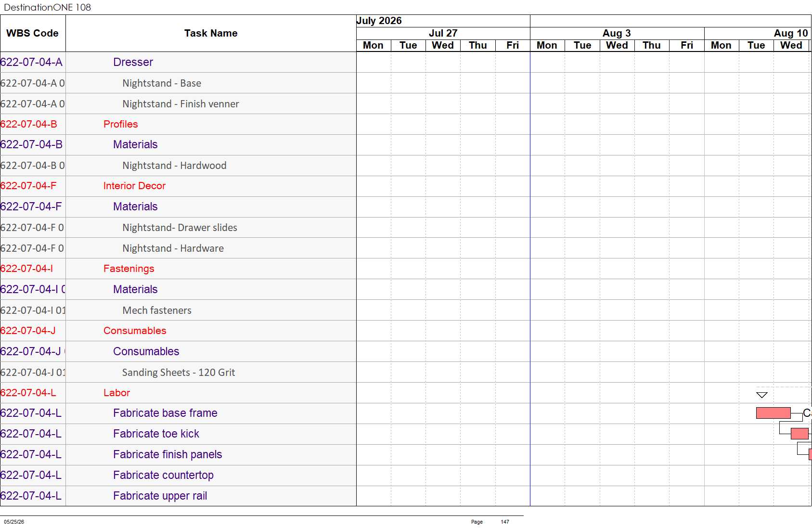The width and height of the screenshot is (812, 528).
Task: Select the Sanding Sheets - 120 Grit task
Action: 179,373
